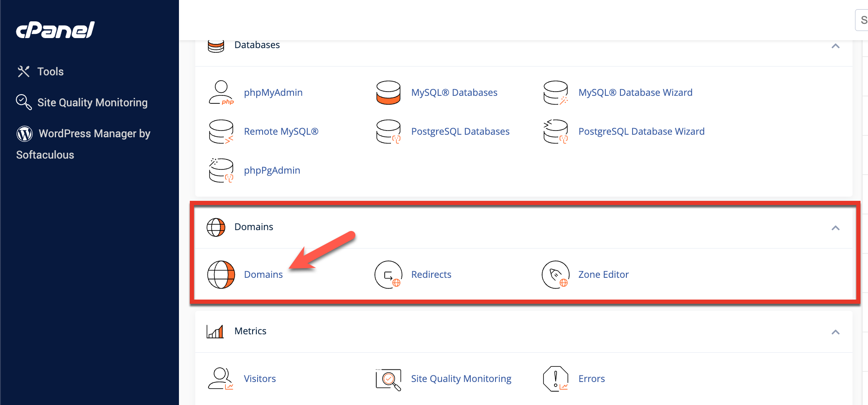This screenshot has height=405, width=868.
Task: Open the Remote MySQL® link
Action: coord(281,131)
